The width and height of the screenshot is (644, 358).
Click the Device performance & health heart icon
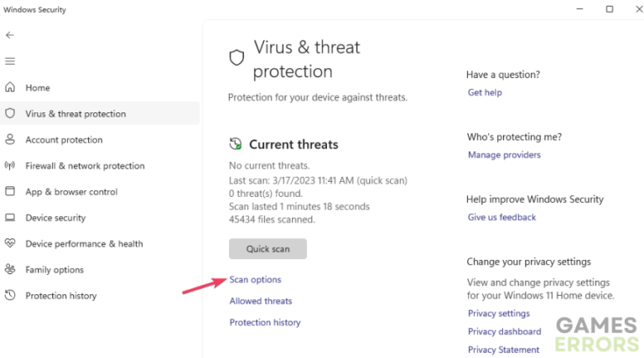(x=10, y=244)
